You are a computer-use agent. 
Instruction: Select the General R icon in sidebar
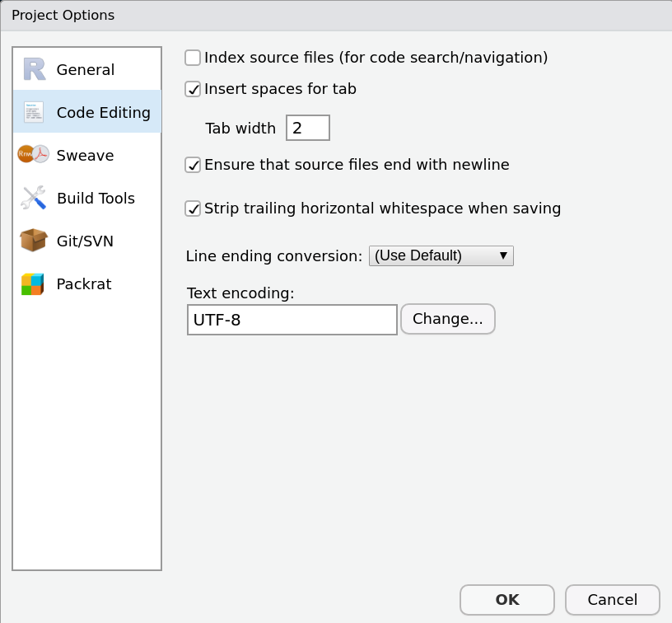pyautogui.click(x=33, y=69)
